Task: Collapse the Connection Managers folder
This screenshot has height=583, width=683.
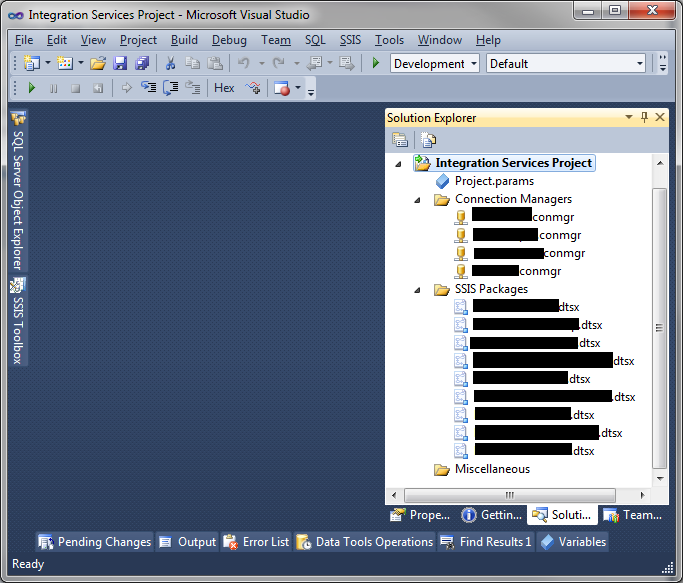Action: [417, 200]
